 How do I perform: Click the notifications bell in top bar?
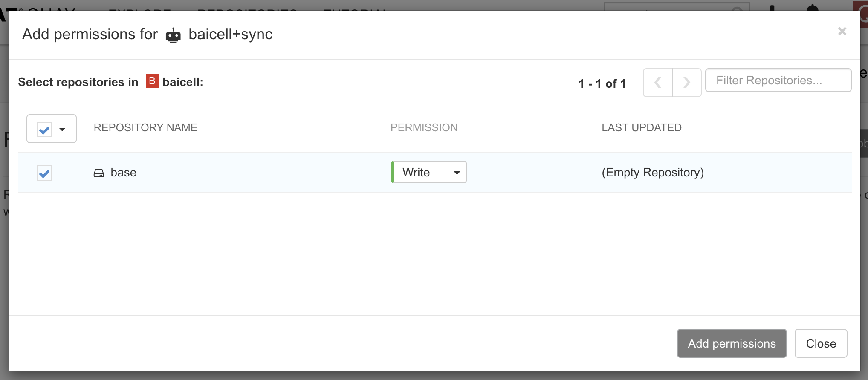click(x=813, y=7)
